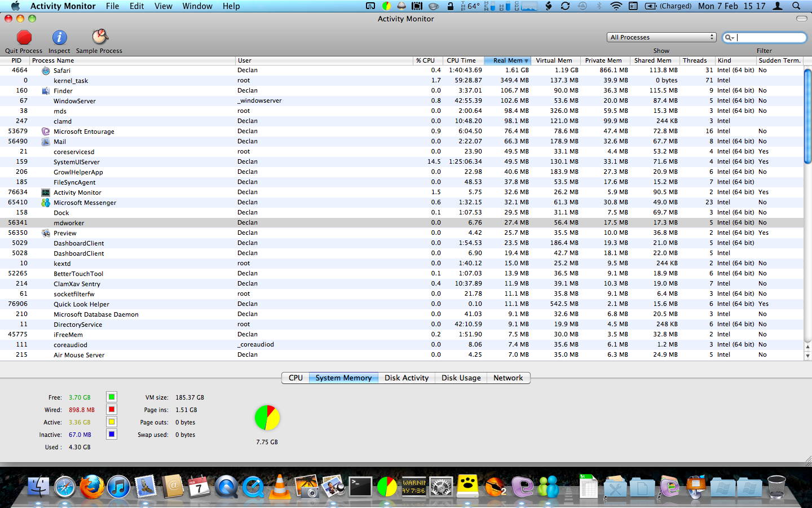Select the kernel_task process row
This screenshot has height=508, width=812.
pos(401,81)
